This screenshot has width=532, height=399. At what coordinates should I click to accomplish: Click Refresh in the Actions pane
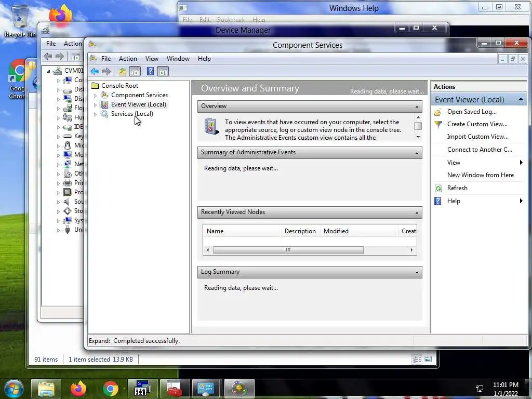coord(457,188)
